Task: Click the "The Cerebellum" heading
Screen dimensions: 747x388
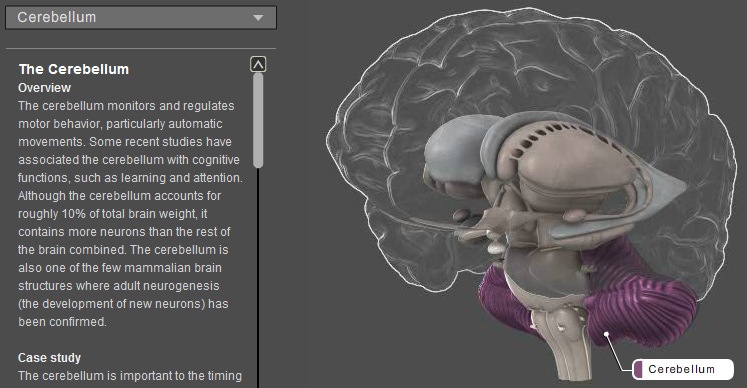Action: [74, 69]
